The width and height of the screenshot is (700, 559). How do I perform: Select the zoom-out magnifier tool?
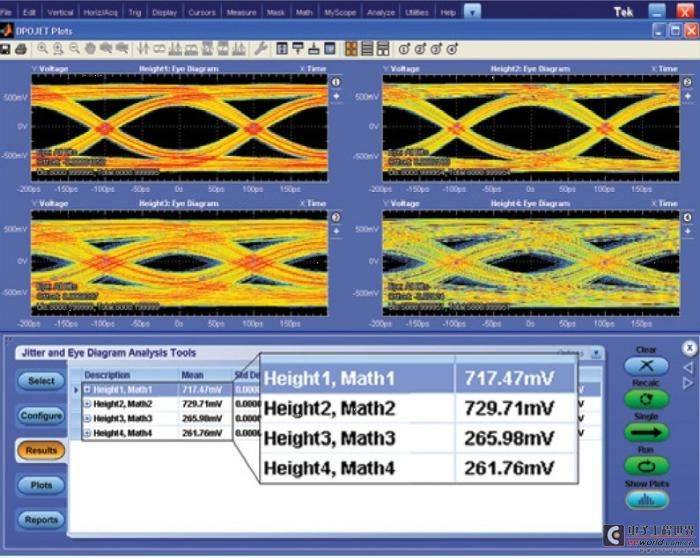click(x=74, y=49)
